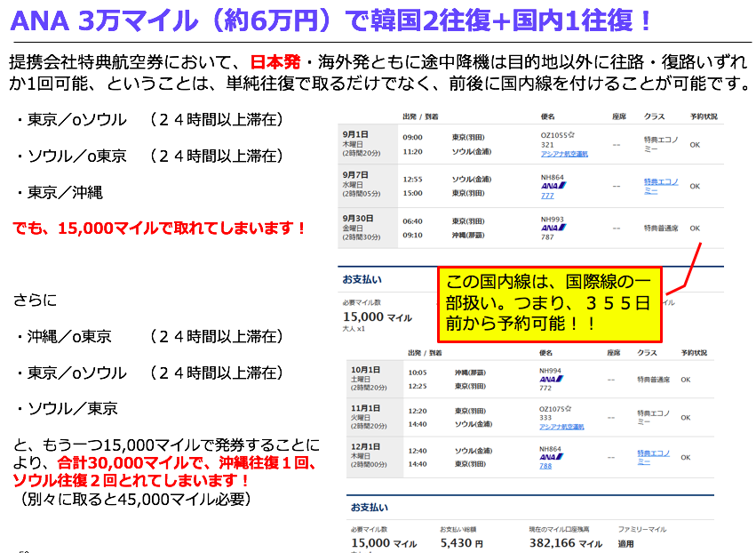Select the 9月1日 木曜日 date cell
Screen dimensions: 756x553
(x=368, y=144)
